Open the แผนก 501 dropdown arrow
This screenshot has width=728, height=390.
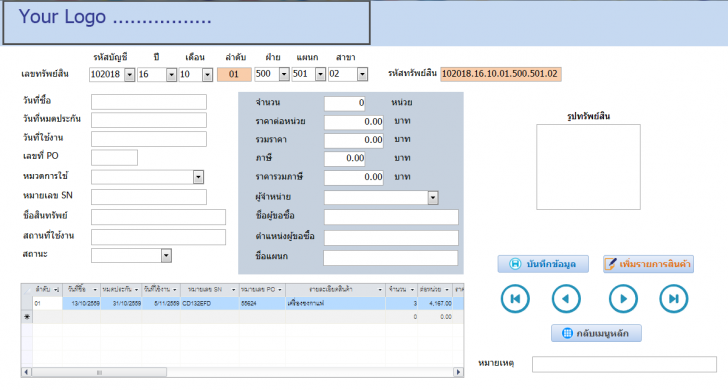[320, 74]
